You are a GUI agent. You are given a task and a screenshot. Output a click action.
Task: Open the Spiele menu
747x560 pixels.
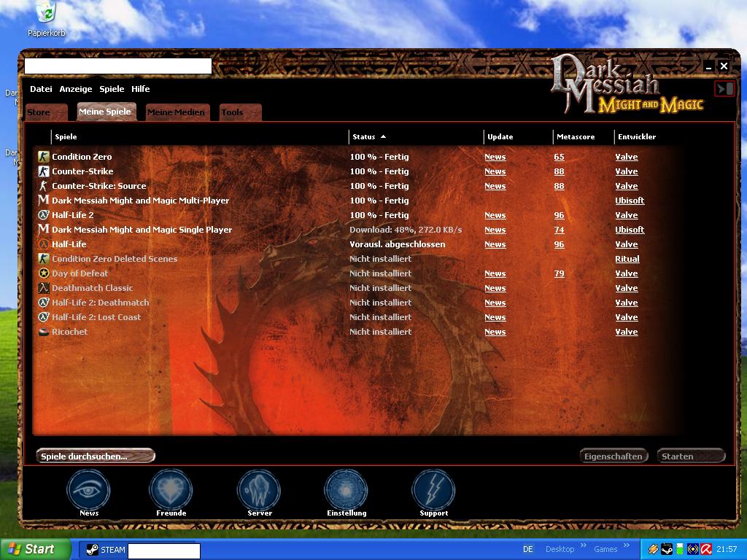point(112,88)
